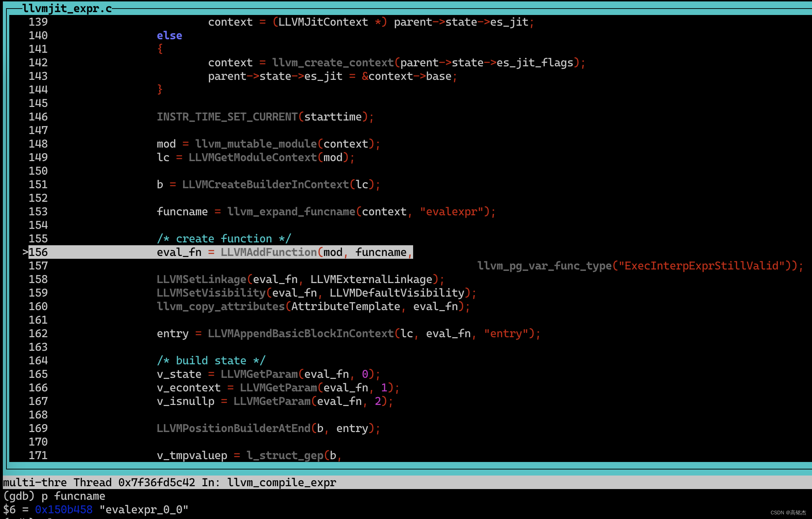Click '(LLVMJitContext *)' cast on line 139

(x=330, y=22)
